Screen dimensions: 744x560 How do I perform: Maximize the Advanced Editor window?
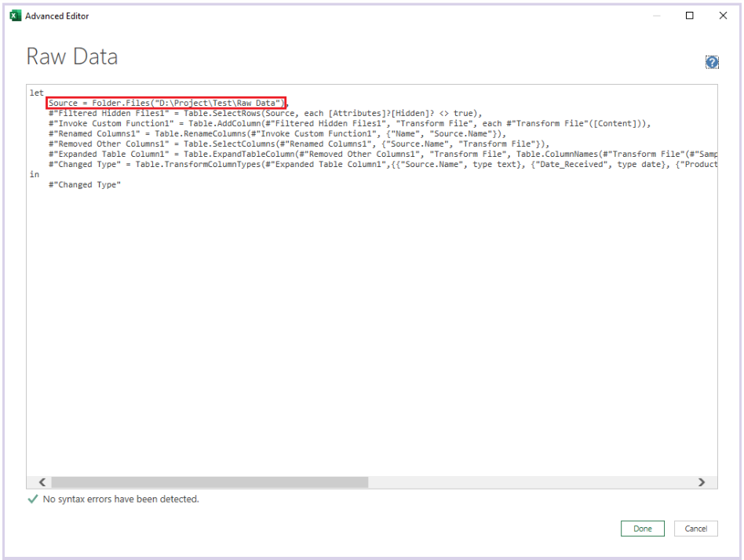689,16
